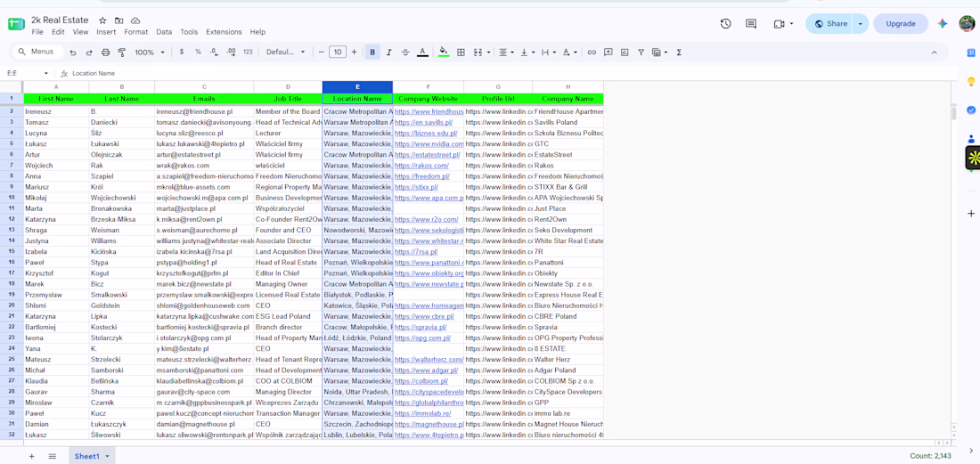980x464 pixels.
Task: Decrease decimal places
Action: (x=215, y=53)
